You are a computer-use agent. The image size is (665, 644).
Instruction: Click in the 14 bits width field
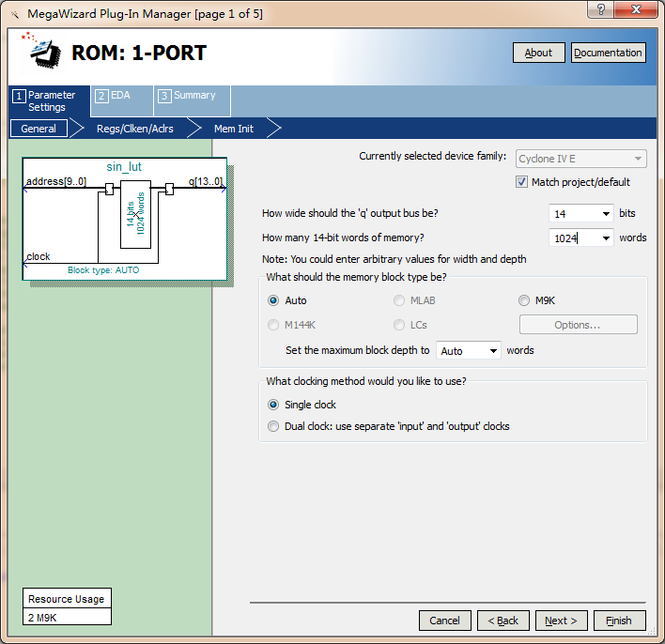[x=574, y=214]
